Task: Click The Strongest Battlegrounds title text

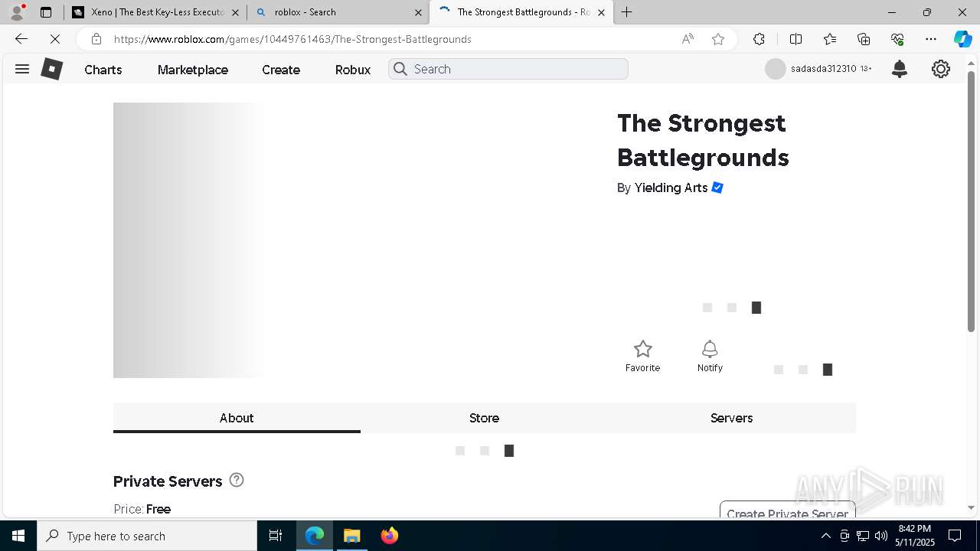Action: pyautogui.click(x=703, y=140)
